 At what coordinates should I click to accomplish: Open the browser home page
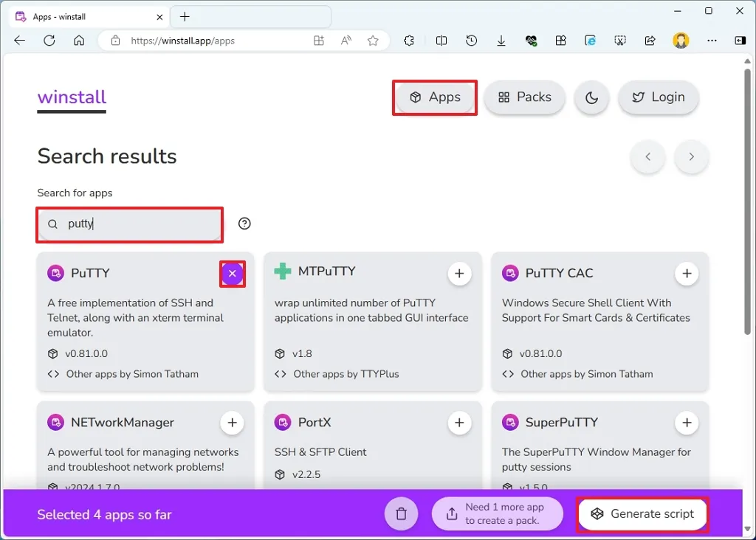pos(79,41)
